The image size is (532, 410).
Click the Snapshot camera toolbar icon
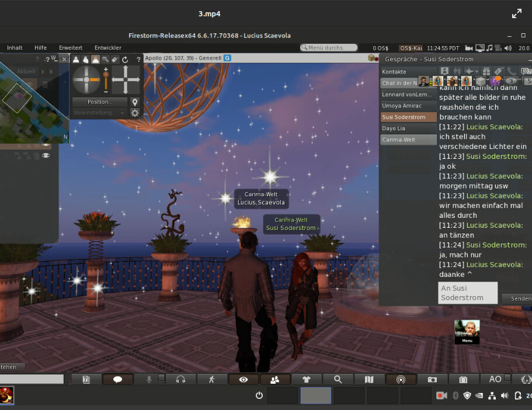click(x=432, y=379)
